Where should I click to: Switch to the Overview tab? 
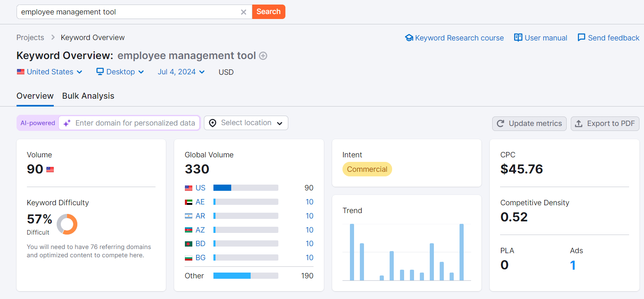(35, 96)
